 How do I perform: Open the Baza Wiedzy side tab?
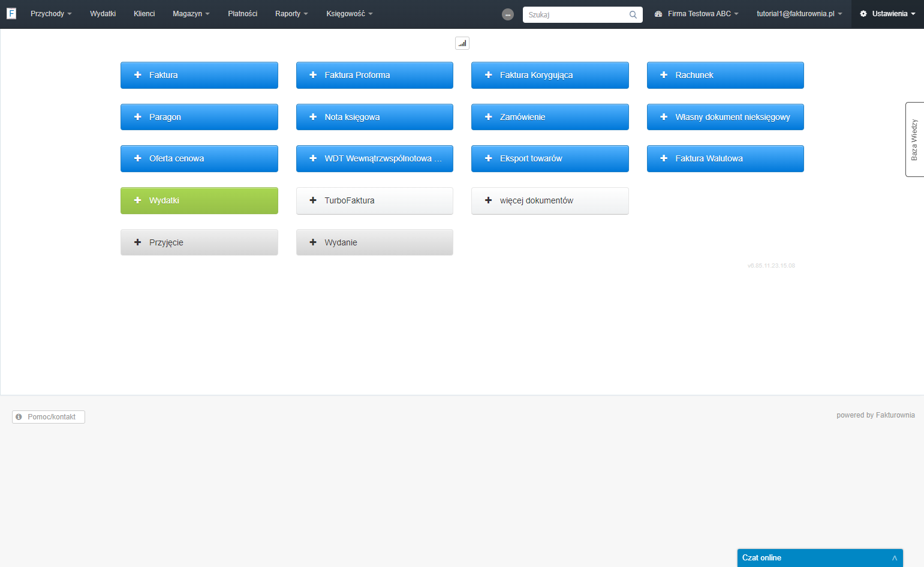coord(914,139)
